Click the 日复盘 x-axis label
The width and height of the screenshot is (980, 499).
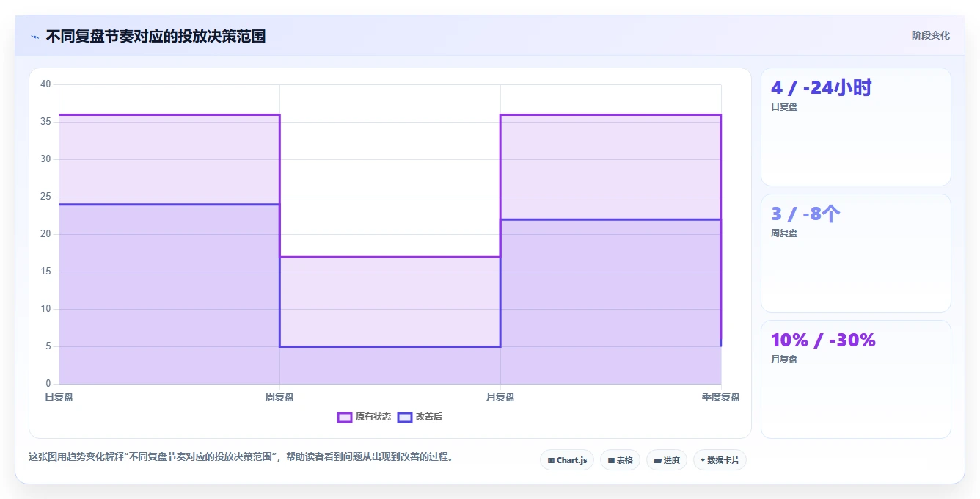click(x=59, y=397)
